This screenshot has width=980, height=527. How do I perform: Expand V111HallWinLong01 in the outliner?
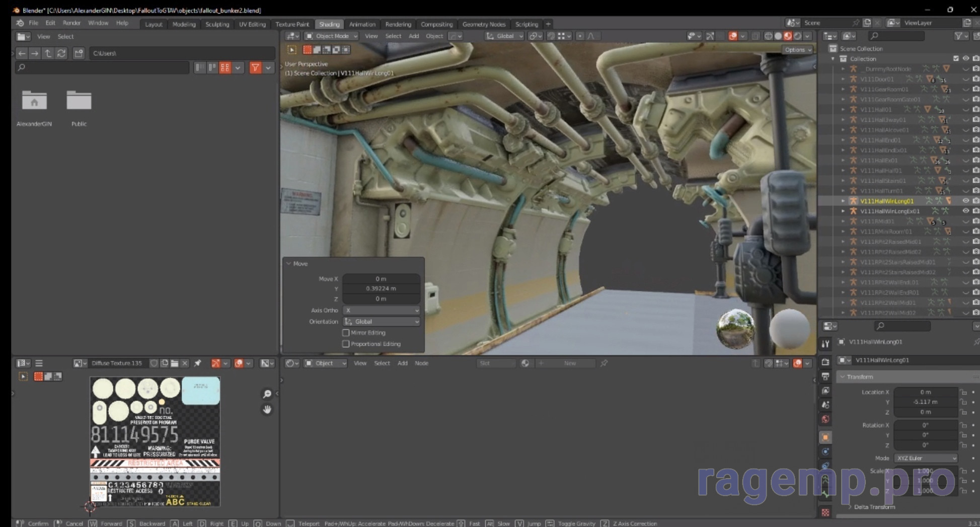pos(844,201)
